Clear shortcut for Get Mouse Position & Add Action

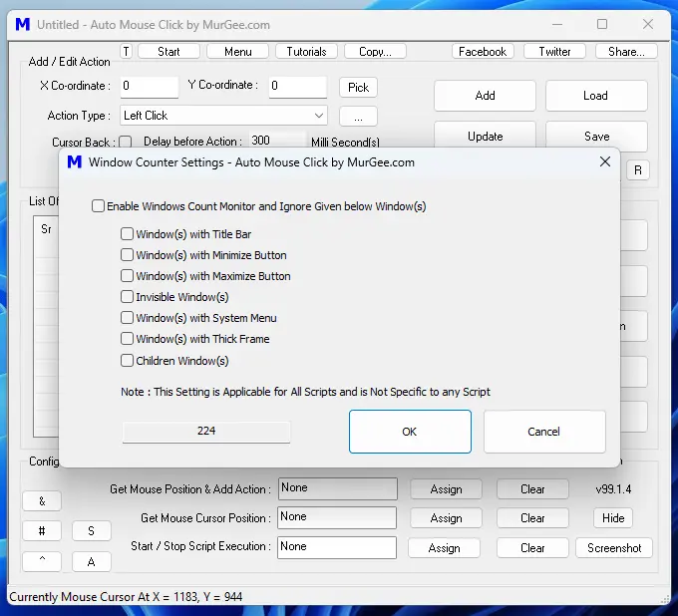tap(532, 489)
